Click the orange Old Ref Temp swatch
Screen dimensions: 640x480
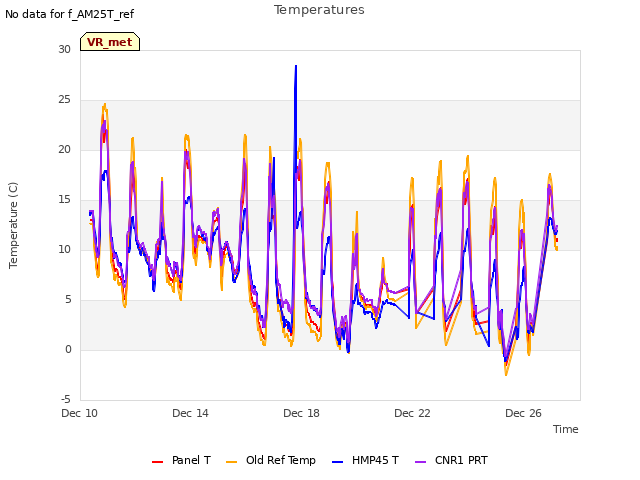[x=231, y=462]
